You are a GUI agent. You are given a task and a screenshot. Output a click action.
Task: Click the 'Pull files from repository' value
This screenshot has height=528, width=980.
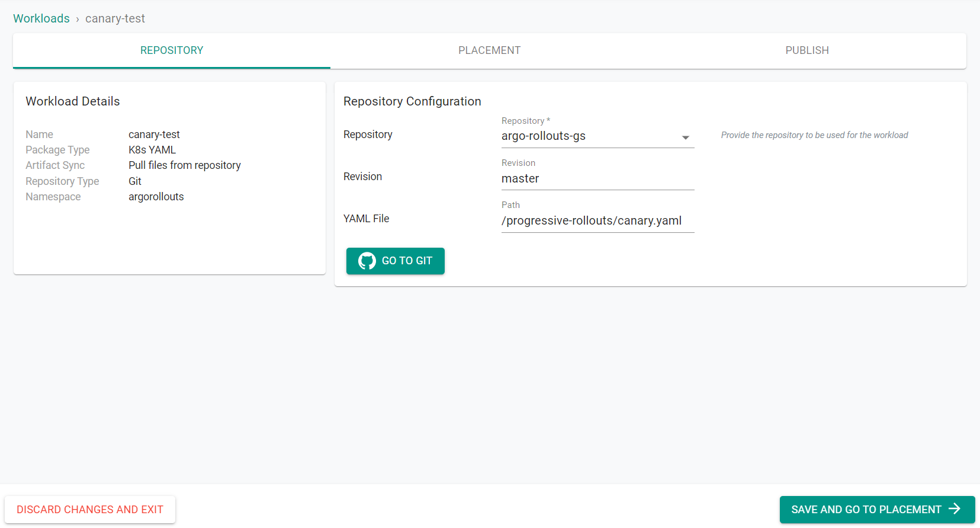pyautogui.click(x=185, y=165)
